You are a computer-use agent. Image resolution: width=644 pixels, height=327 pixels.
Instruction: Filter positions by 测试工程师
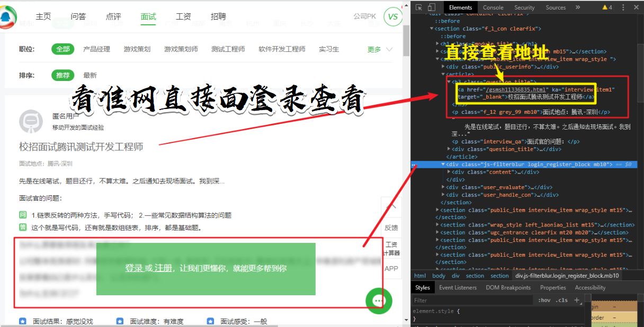pos(228,49)
